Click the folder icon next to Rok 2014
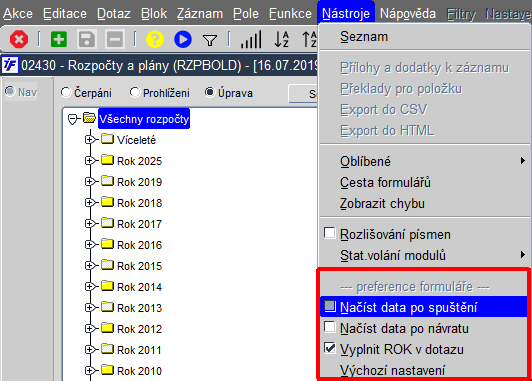This screenshot has height=381, width=532. tap(107, 286)
